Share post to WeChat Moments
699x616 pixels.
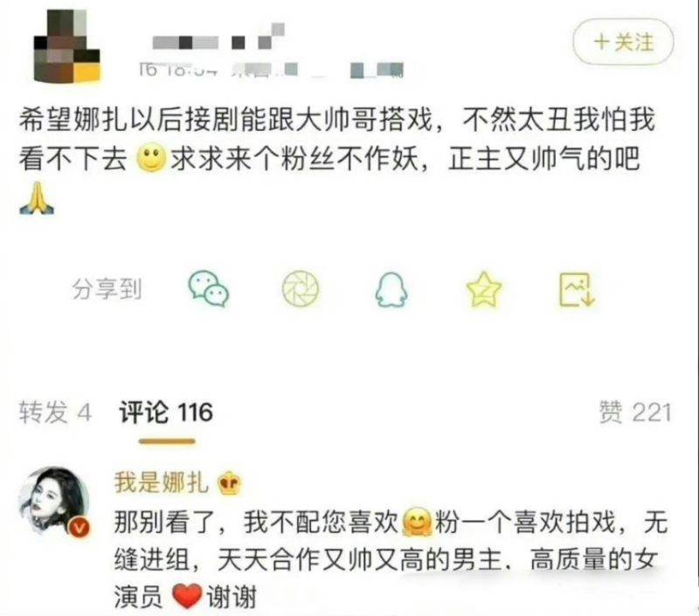(301, 288)
